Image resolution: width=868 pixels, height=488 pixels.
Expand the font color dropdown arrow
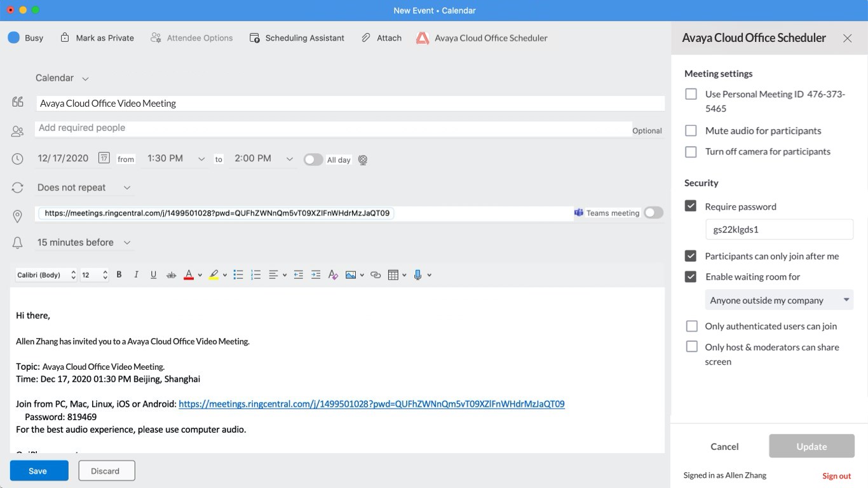[200, 275]
